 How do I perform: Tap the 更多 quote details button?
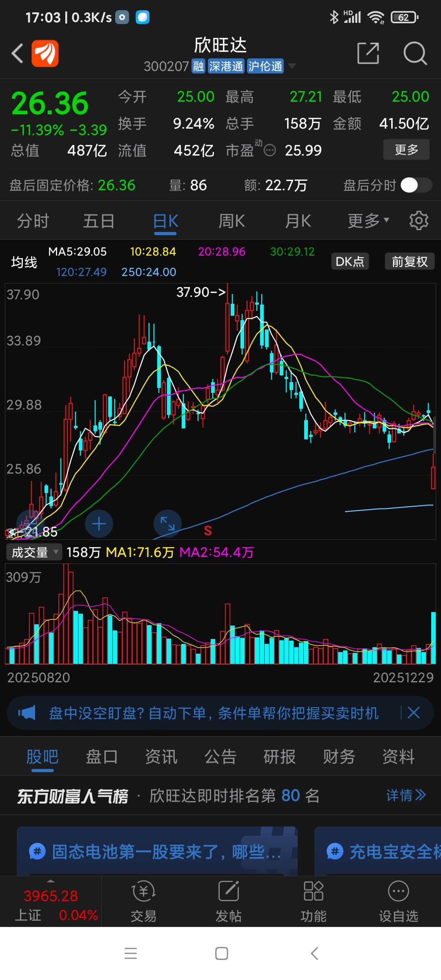[x=406, y=149]
